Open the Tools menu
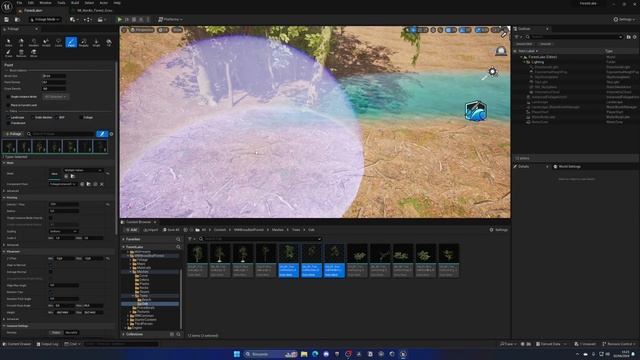640x360 pixels. (61, 3)
